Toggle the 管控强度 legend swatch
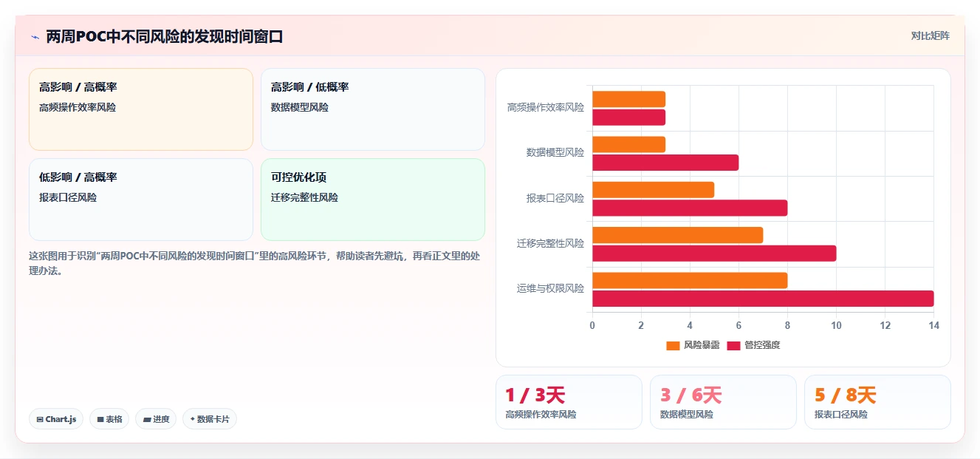This screenshot has height=459, width=980. pos(733,345)
